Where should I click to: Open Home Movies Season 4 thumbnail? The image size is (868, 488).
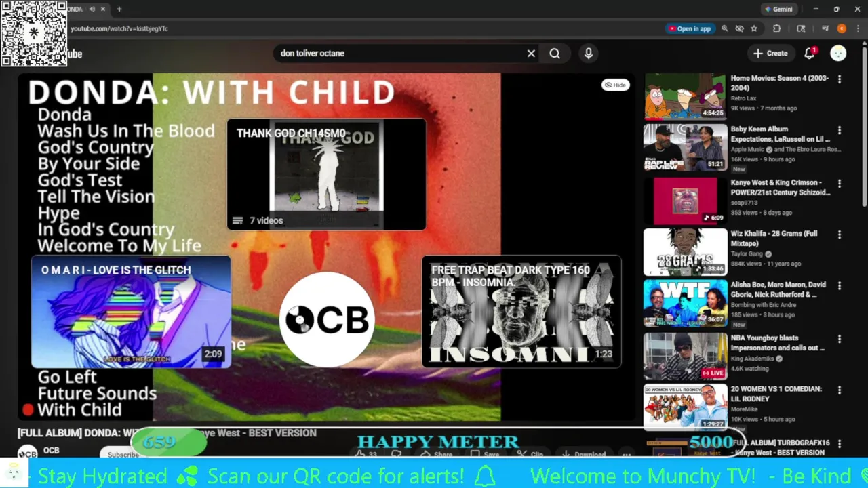click(685, 96)
